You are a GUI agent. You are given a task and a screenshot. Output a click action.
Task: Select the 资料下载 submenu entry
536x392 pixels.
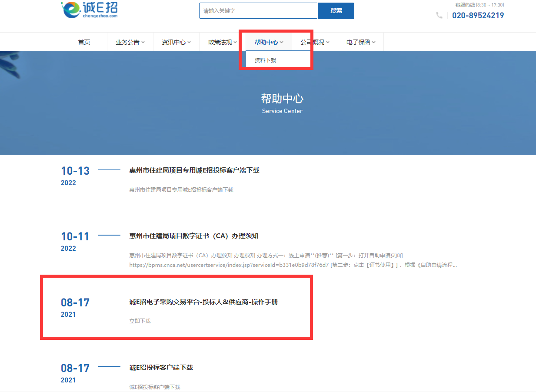pos(265,60)
